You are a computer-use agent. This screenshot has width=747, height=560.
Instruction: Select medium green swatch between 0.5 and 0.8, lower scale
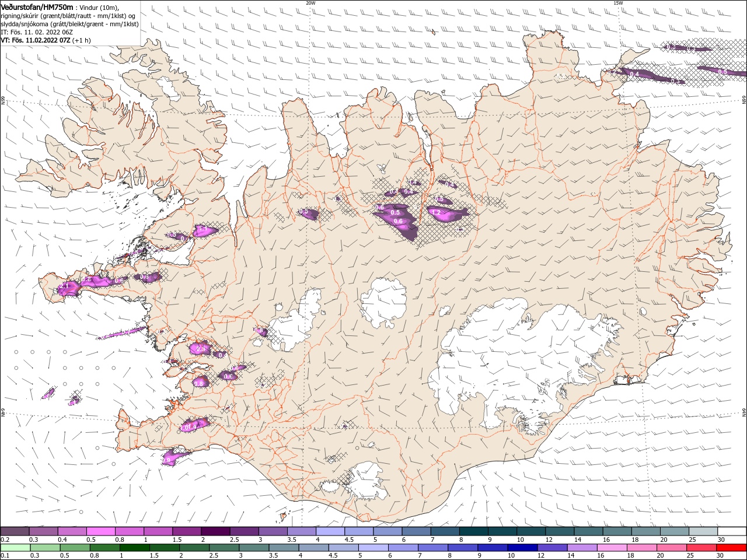pos(75,548)
